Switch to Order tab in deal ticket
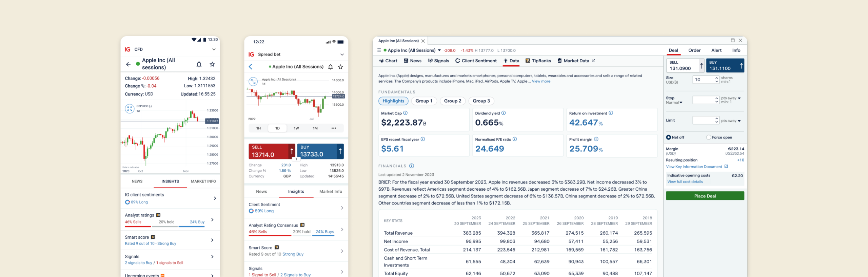The image size is (868, 277). click(x=694, y=50)
